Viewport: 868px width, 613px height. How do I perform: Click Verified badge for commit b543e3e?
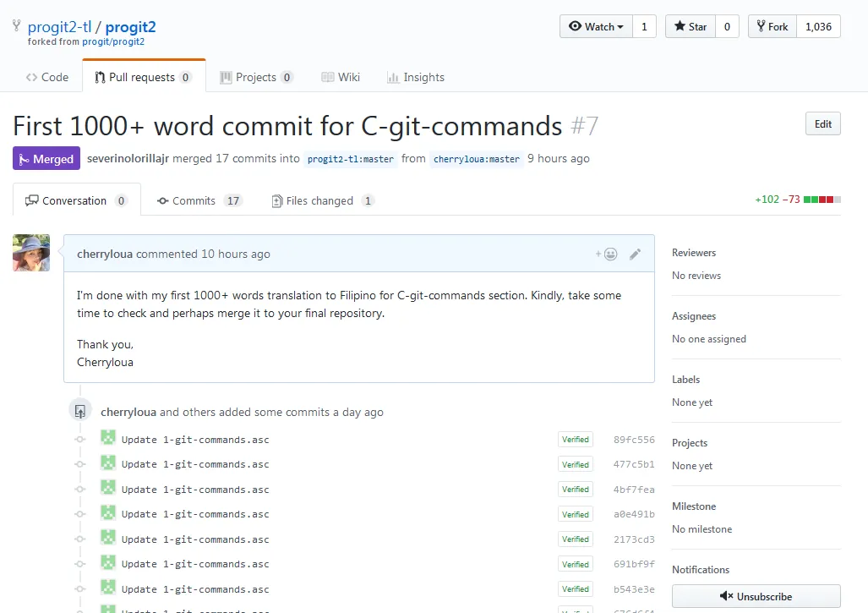pos(576,588)
